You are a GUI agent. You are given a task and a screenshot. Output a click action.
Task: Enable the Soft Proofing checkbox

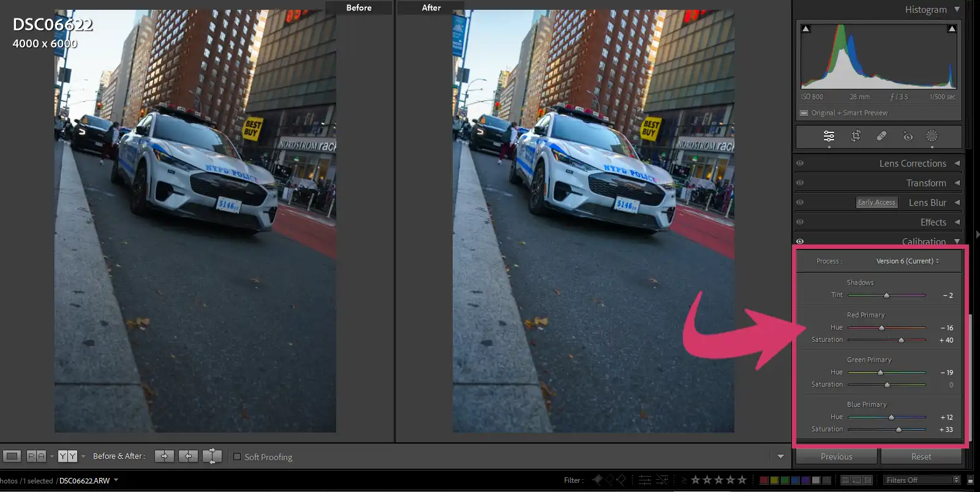pos(237,456)
